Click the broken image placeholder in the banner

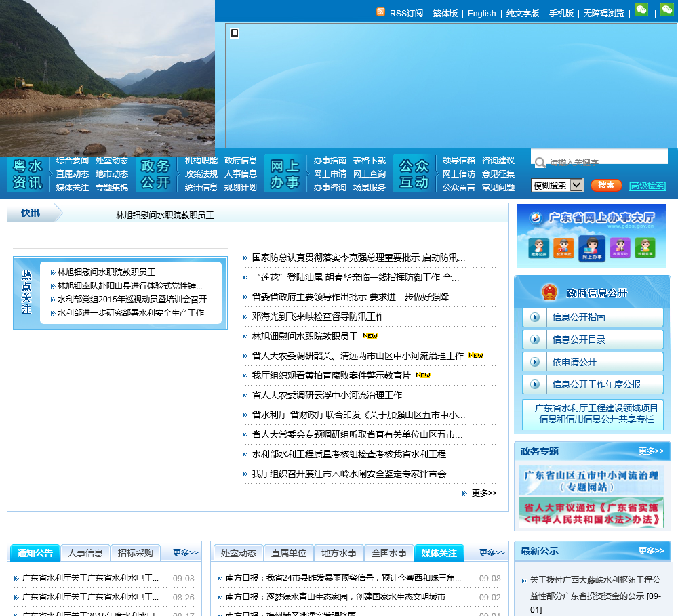(235, 33)
